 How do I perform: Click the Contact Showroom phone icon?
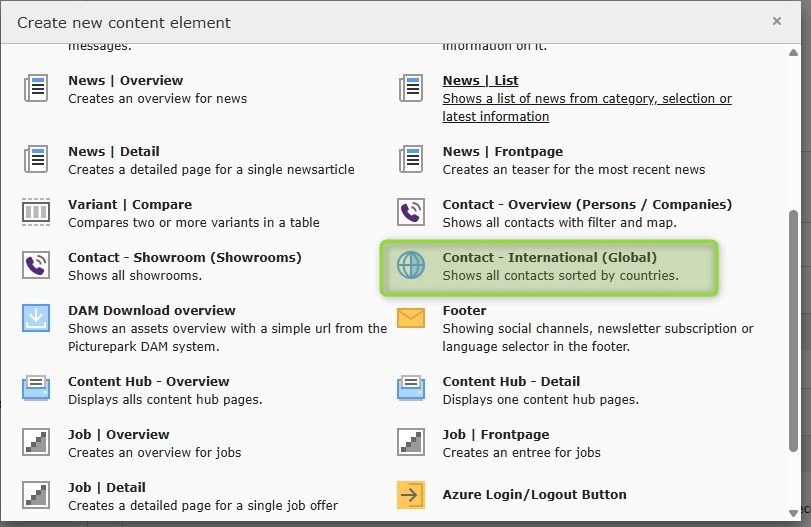click(36, 266)
